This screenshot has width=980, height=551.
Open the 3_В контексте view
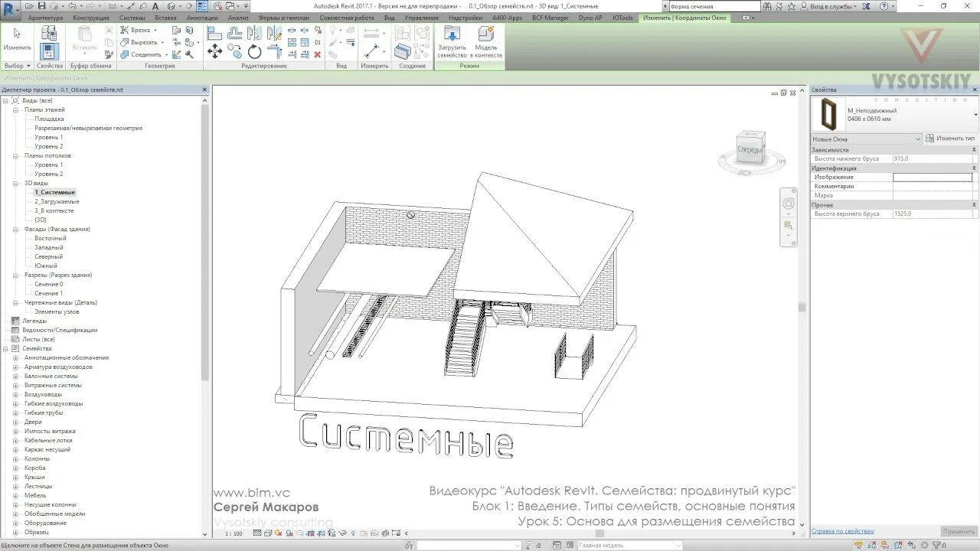[54, 210]
